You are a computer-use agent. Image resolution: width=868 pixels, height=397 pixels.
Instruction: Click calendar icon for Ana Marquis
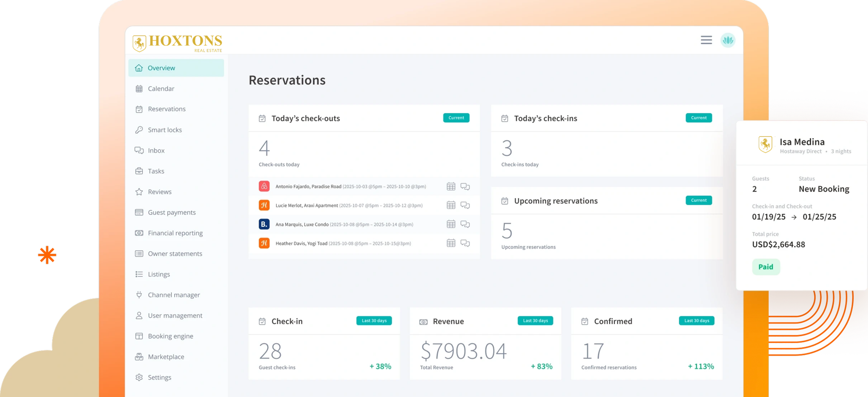tap(451, 224)
